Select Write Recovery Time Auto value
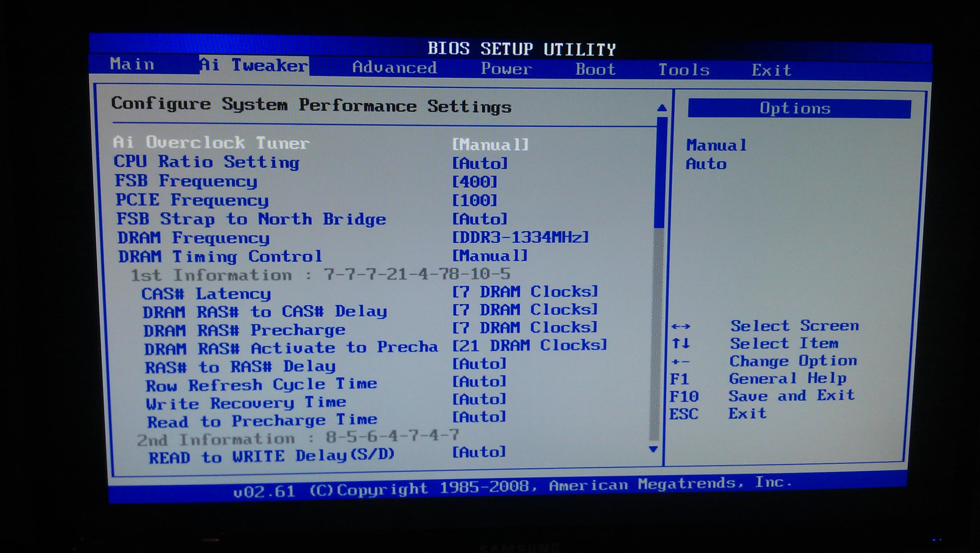The height and width of the screenshot is (553, 980). click(x=479, y=400)
